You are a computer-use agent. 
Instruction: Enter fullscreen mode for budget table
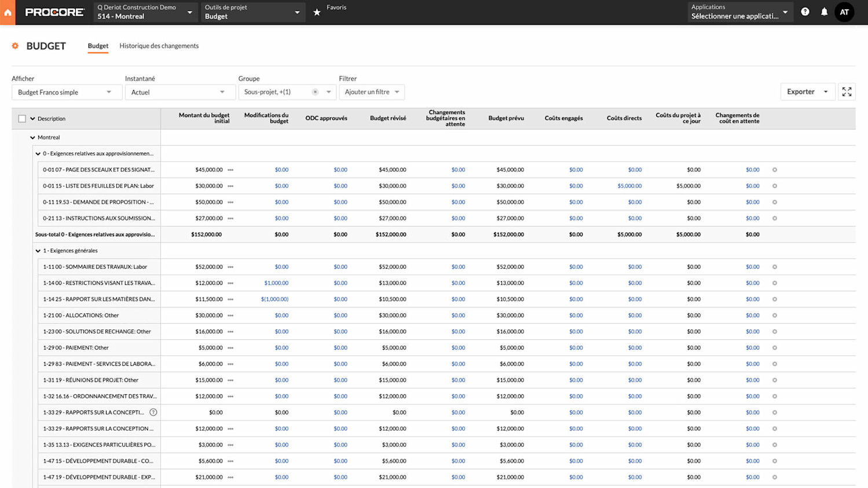[847, 91]
